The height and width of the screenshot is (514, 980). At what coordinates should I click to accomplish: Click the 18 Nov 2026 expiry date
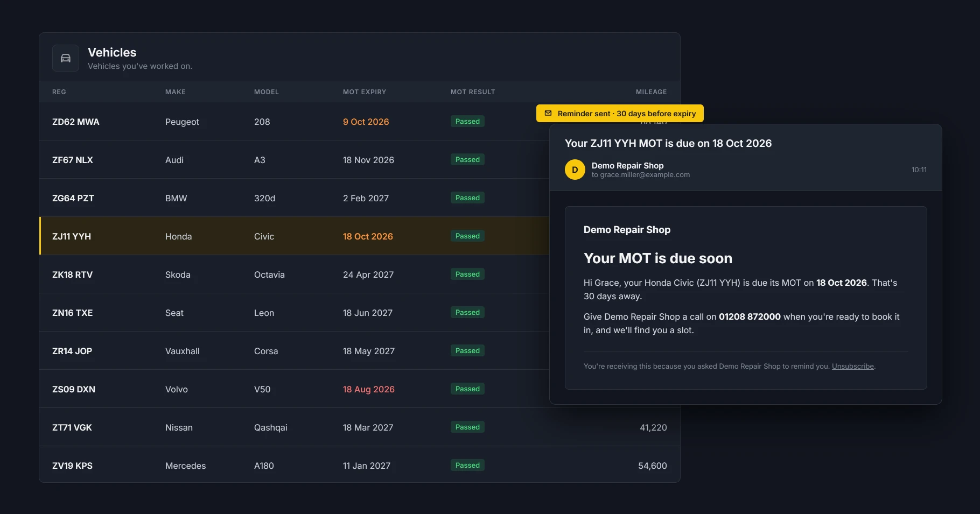click(x=369, y=160)
